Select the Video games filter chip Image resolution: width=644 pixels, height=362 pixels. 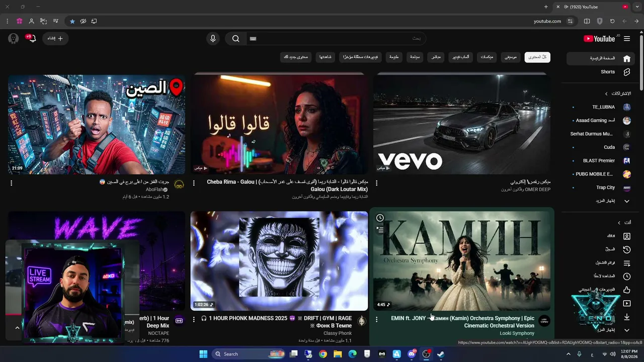click(x=460, y=57)
